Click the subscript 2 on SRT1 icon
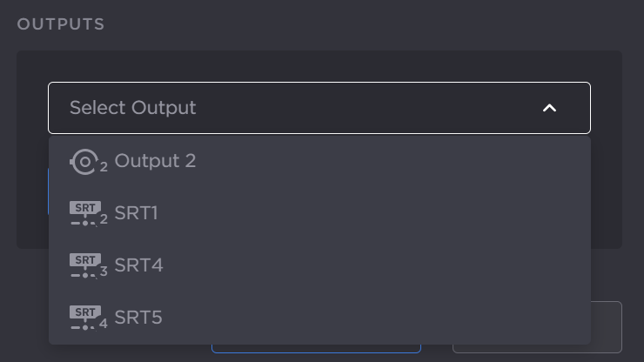The width and height of the screenshot is (644, 362). [104, 219]
